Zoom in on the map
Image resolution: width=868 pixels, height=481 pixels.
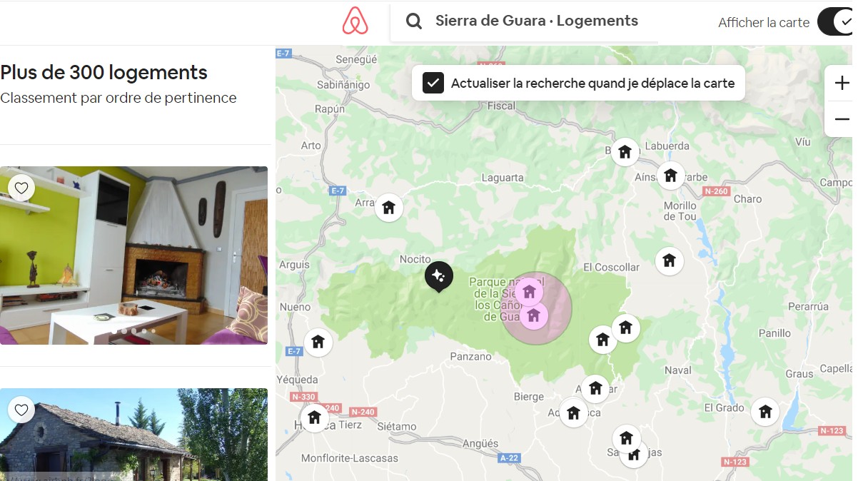(842, 83)
